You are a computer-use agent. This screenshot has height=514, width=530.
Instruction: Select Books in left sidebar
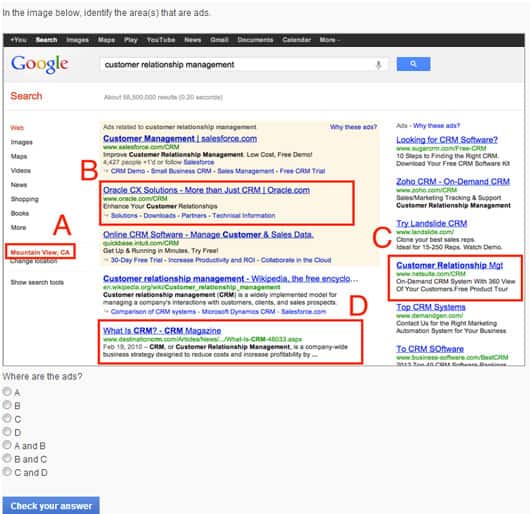tap(20, 213)
